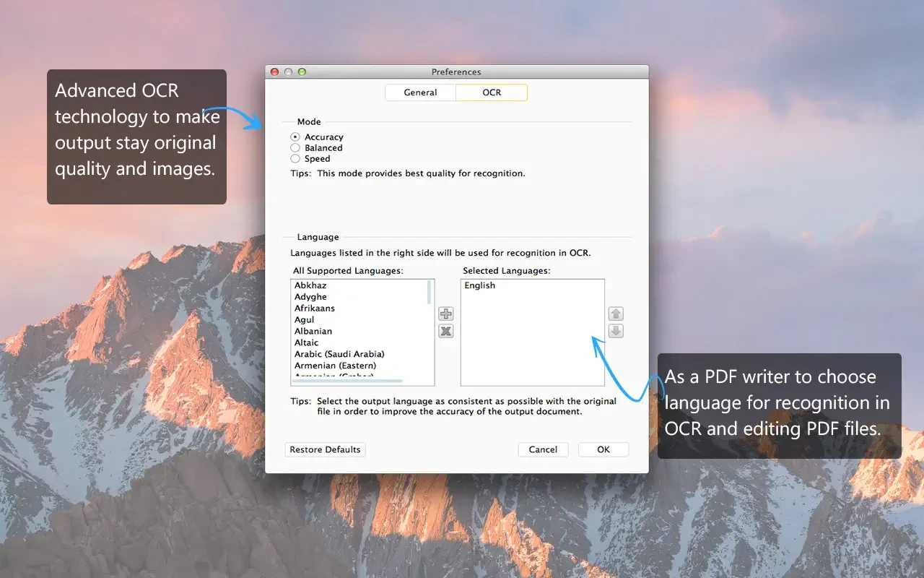Click the plus icon to add language
The width and height of the screenshot is (924, 578).
tap(446, 314)
